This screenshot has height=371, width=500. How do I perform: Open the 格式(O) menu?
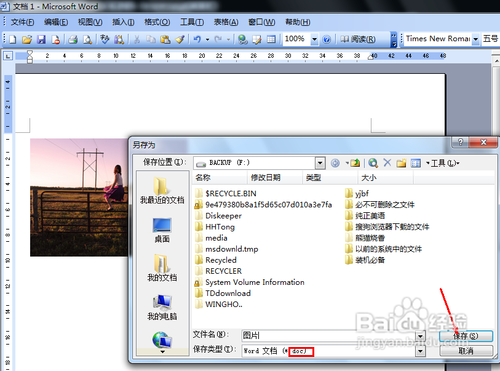tap(157, 22)
